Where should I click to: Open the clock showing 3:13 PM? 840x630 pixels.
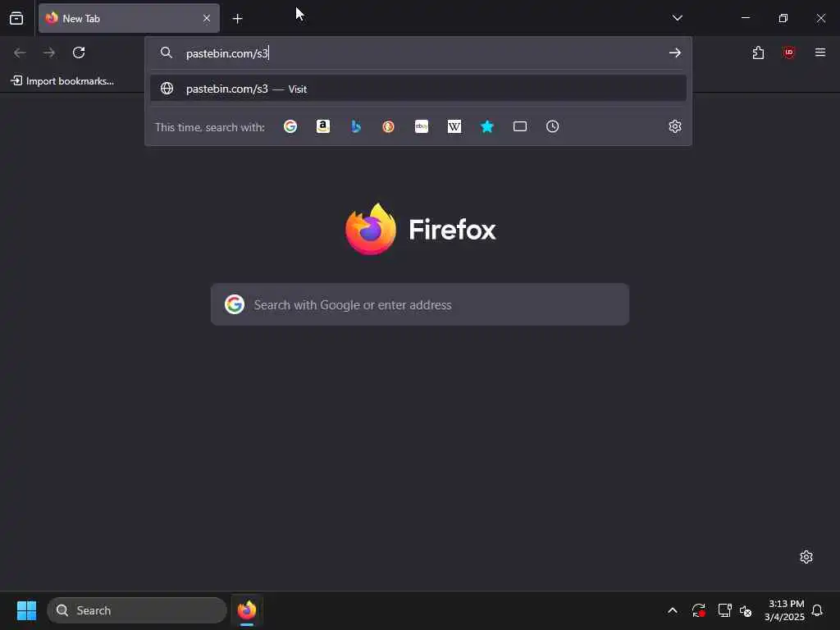coord(785,610)
